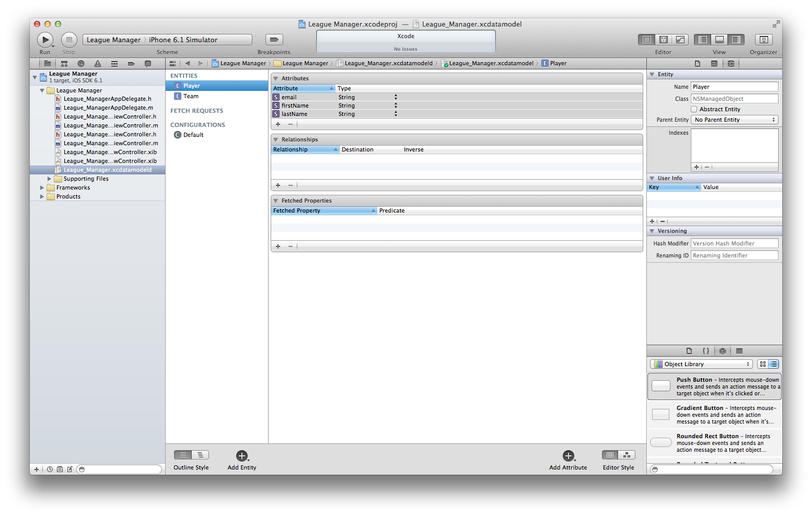812x516 pixels.
Task: Expand the Supporting Files group
Action: (x=50, y=179)
